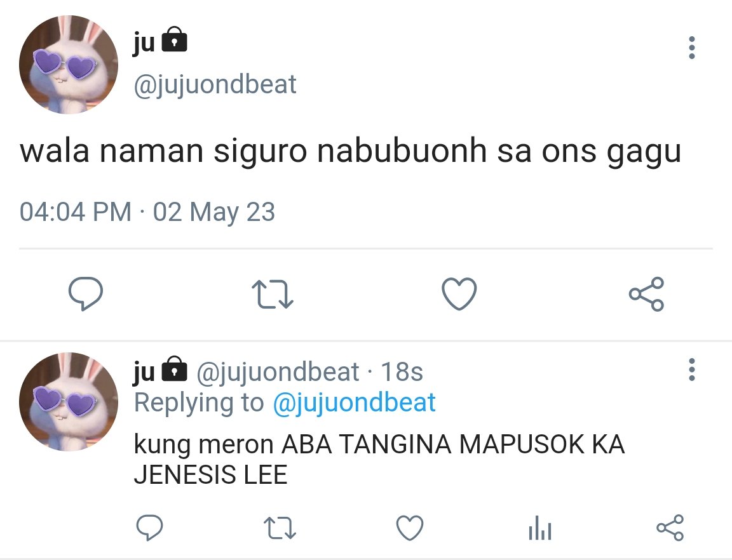This screenshot has height=560, width=732.
Task: Reply to the JENESIS LEE tweet
Action: coord(149,528)
